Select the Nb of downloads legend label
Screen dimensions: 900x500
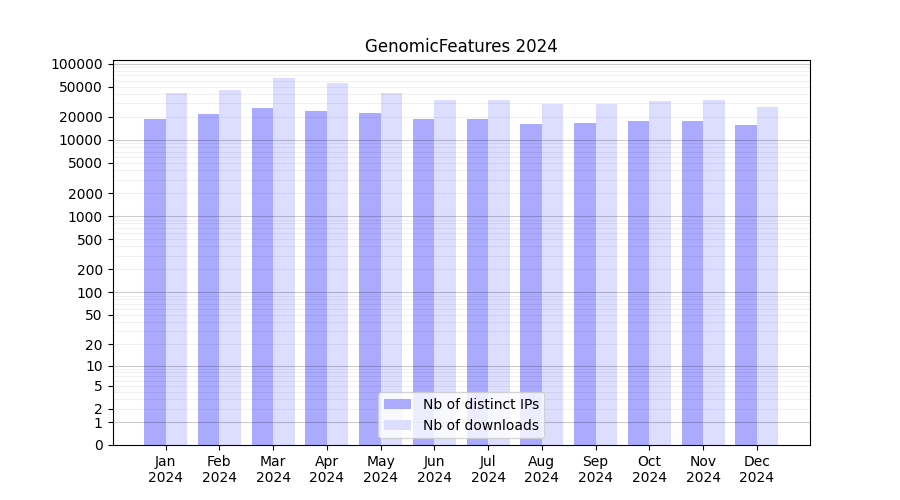pos(480,425)
